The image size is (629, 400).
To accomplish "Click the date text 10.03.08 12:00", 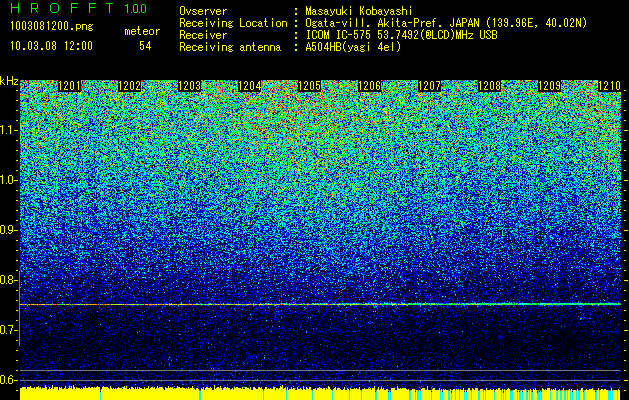I will tap(51, 46).
